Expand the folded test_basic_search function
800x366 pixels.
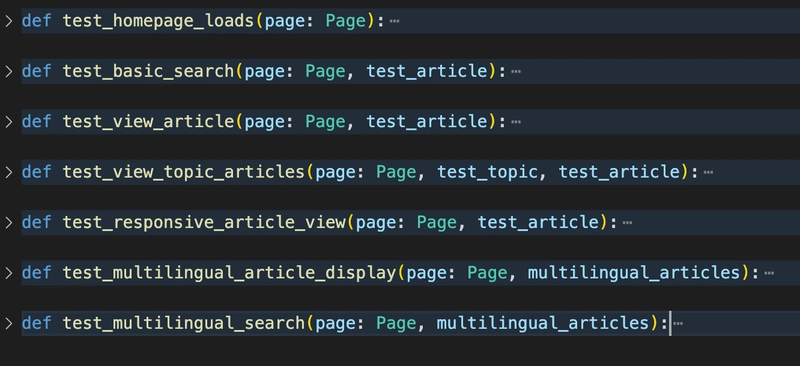pyautogui.click(x=8, y=71)
